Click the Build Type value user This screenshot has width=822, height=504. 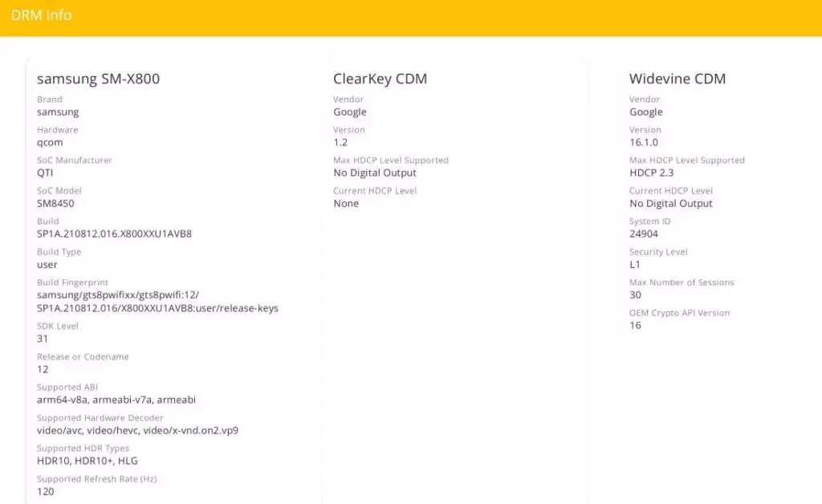coord(47,265)
